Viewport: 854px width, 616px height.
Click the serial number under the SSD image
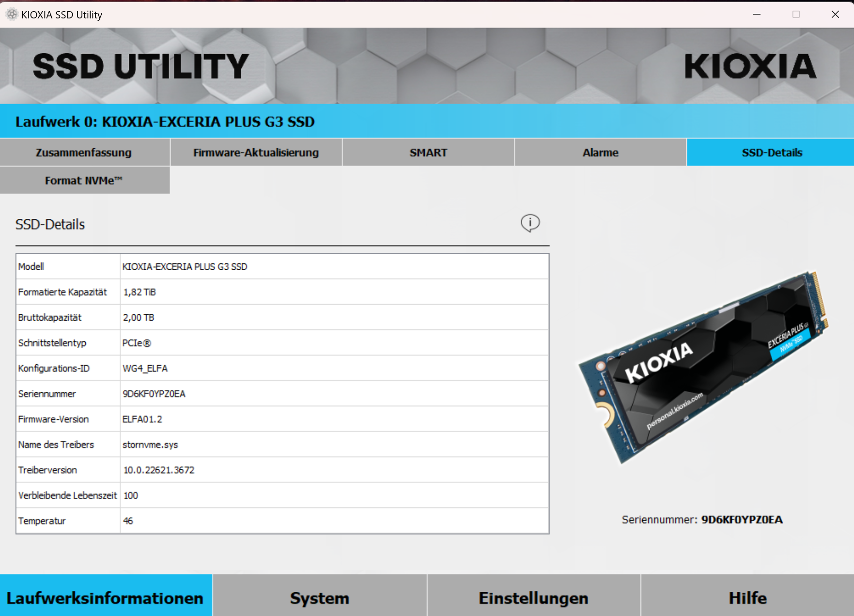click(742, 520)
